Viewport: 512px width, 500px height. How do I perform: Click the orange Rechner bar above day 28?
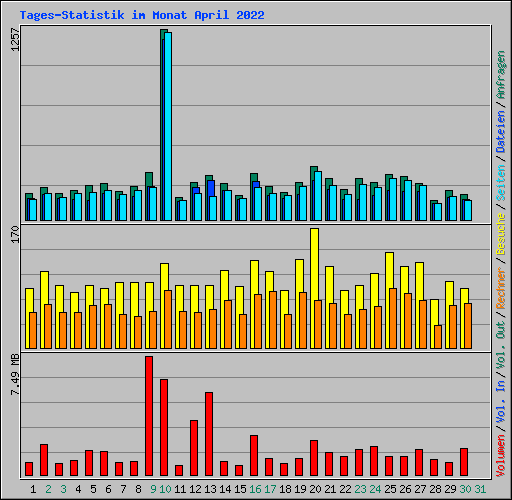(438, 337)
